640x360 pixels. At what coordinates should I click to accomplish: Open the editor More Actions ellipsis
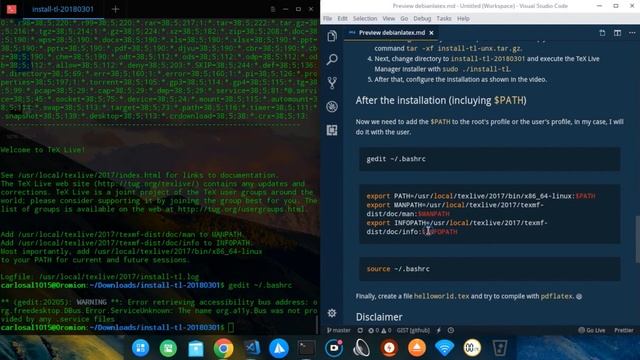point(632,33)
